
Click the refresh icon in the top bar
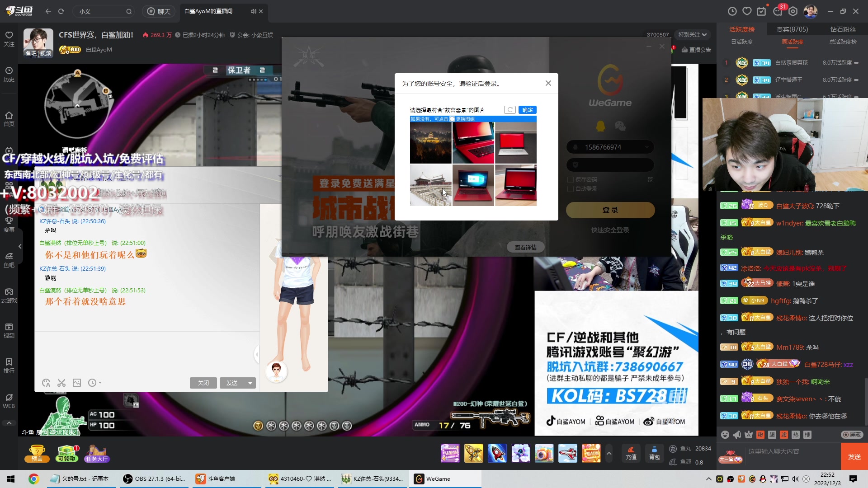click(x=61, y=11)
